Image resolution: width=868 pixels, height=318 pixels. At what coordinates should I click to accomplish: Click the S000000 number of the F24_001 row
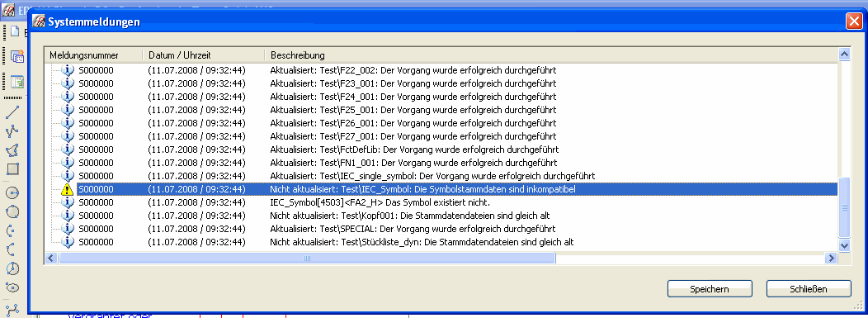pyautogui.click(x=96, y=97)
